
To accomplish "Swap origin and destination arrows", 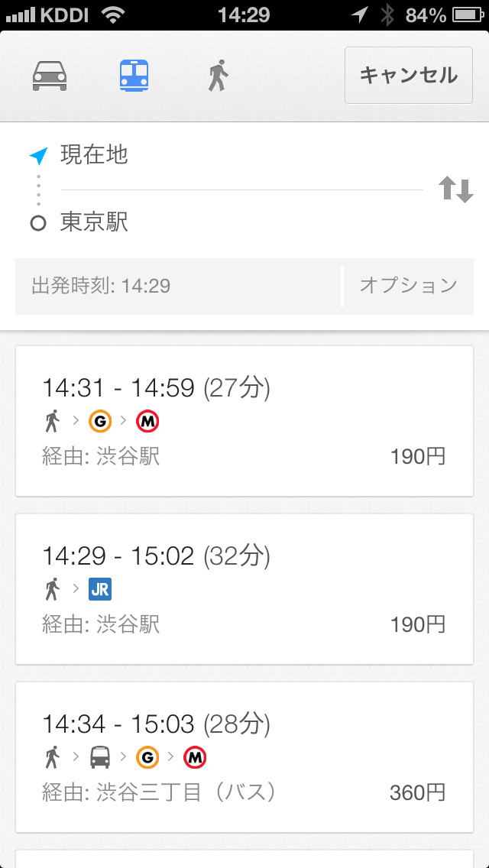I will [x=456, y=189].
